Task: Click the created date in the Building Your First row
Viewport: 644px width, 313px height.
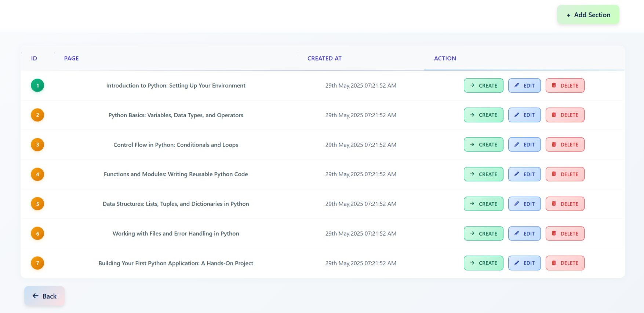Action: (361, 263)
